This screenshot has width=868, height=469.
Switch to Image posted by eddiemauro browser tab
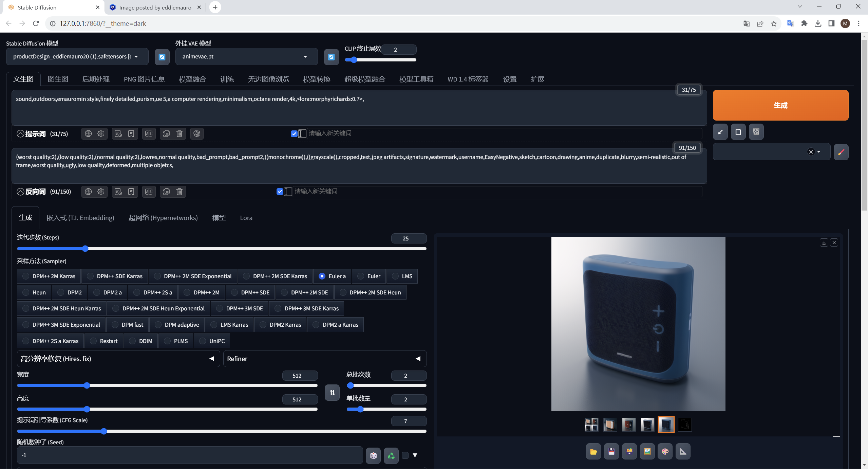[x=155, y=7]
